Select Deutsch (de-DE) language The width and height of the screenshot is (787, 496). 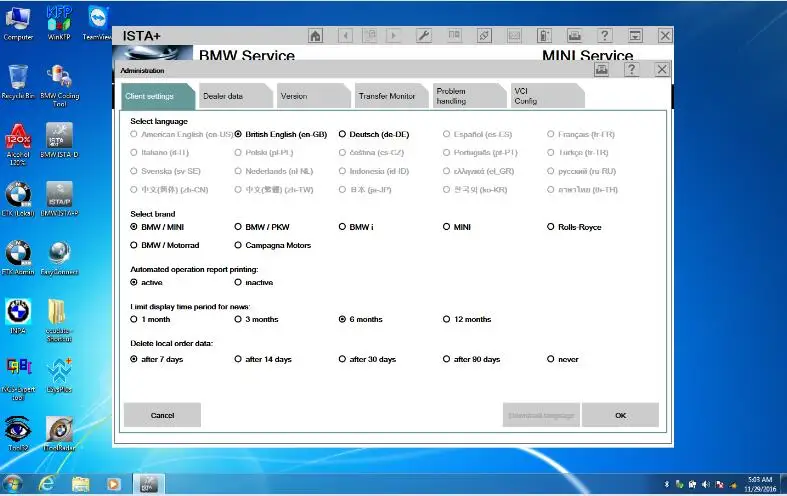(374, 135)
